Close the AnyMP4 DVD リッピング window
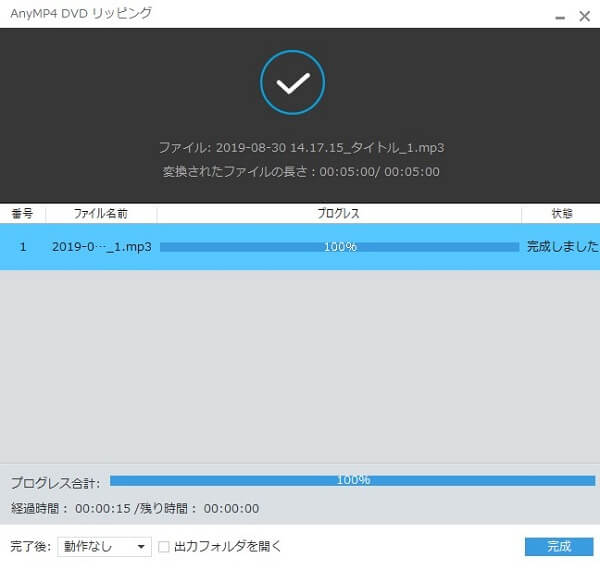This screenshot has width=600, height=570. click(x=585, y=16)
